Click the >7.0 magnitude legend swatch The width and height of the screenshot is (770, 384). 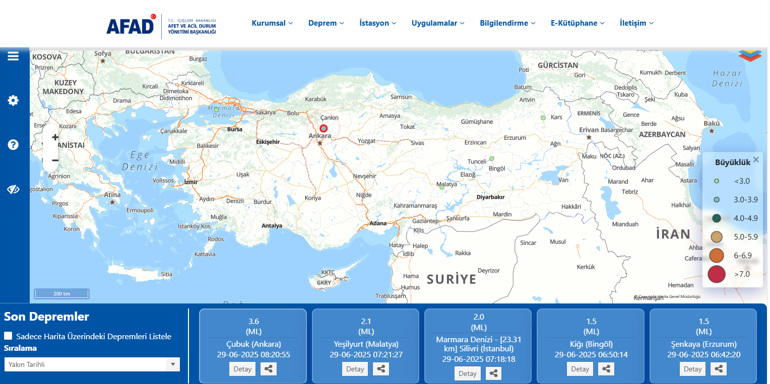(x=716, y=274)
